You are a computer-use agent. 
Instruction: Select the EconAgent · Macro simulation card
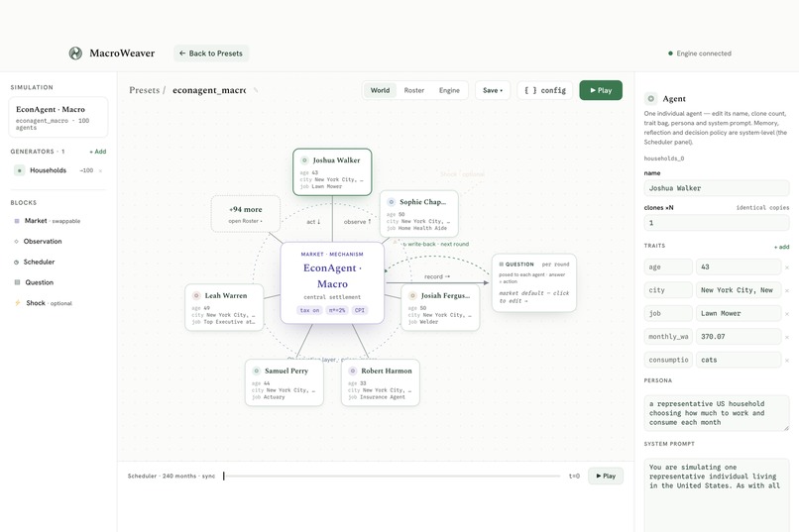coord(58,117)
